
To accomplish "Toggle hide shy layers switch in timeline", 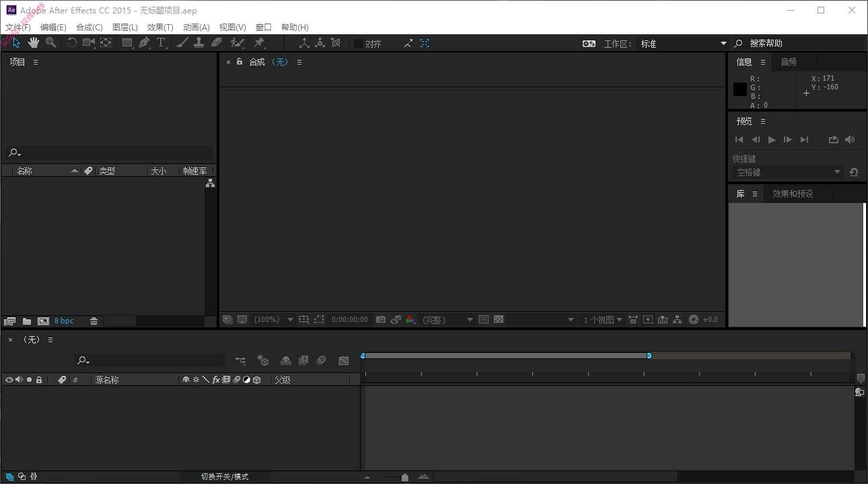I will [286, 361].
